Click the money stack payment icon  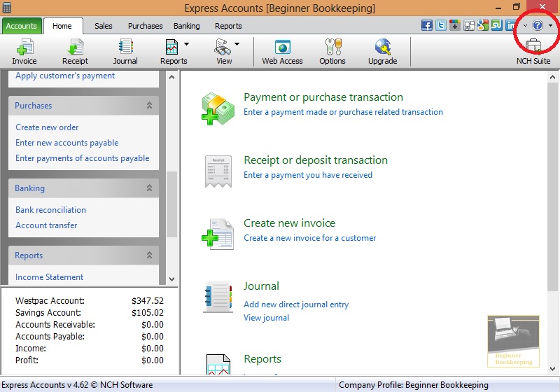(x=218, y=109)
